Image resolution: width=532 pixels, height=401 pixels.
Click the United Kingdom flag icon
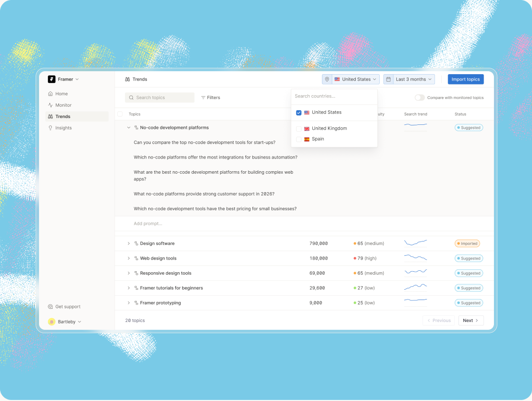coord(307,129)
